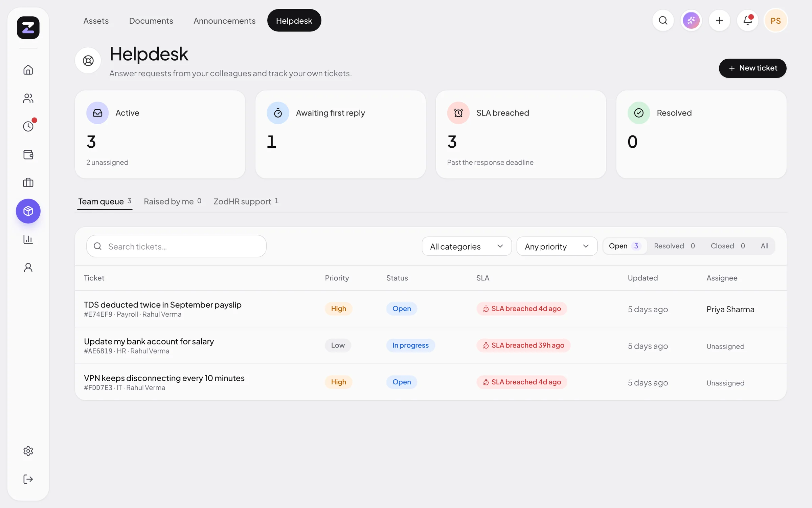Open the briefcase sidebar icon
The width and height of the screenshot is (812, 508).
click(x=28, y=183)
